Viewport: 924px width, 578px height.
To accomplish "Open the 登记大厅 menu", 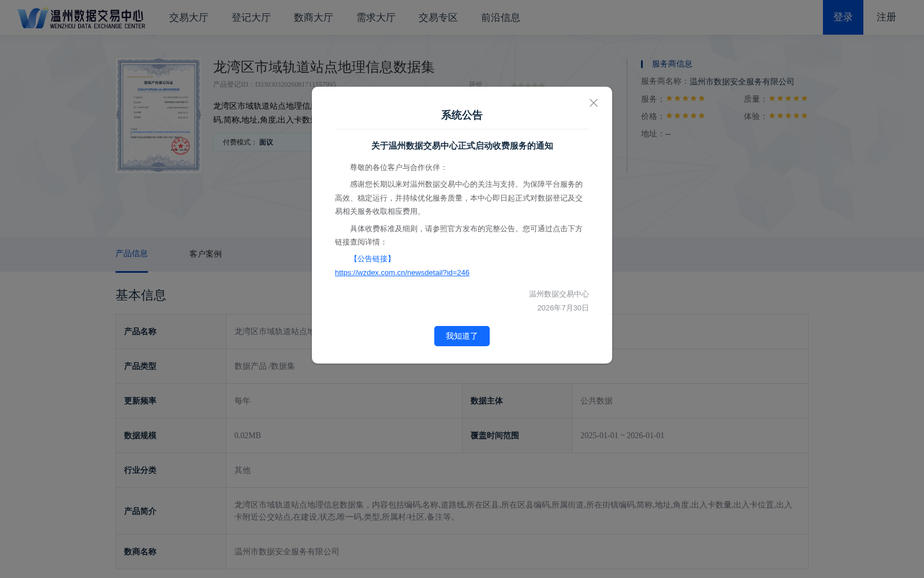I will [251, 17].
